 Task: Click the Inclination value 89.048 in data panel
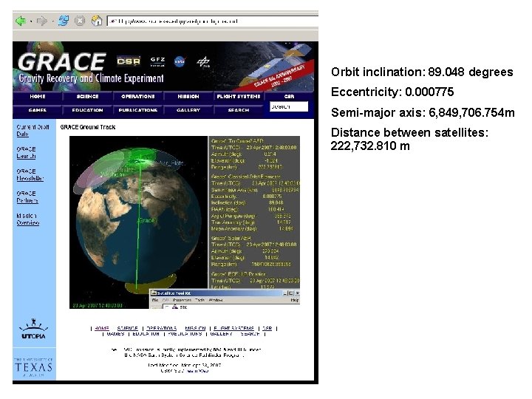click(x=276, y=202)
